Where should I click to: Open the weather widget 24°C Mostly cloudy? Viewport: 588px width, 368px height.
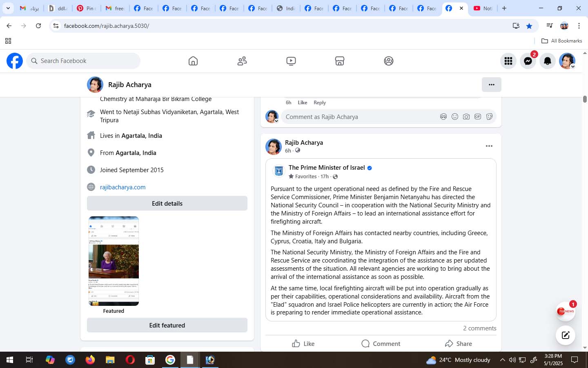pyautogui.click(x=458, y=360)
